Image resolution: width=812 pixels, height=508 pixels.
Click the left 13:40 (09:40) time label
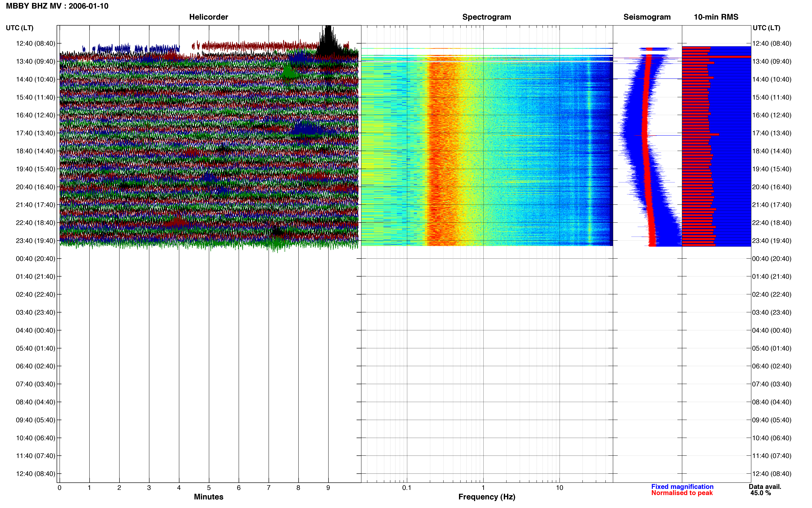click(36, 61)
